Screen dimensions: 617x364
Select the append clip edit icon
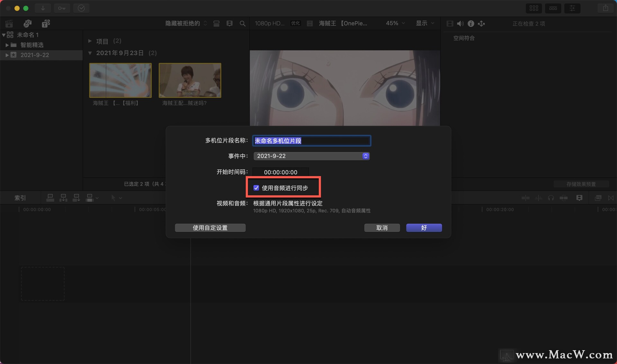click(76, 198)
